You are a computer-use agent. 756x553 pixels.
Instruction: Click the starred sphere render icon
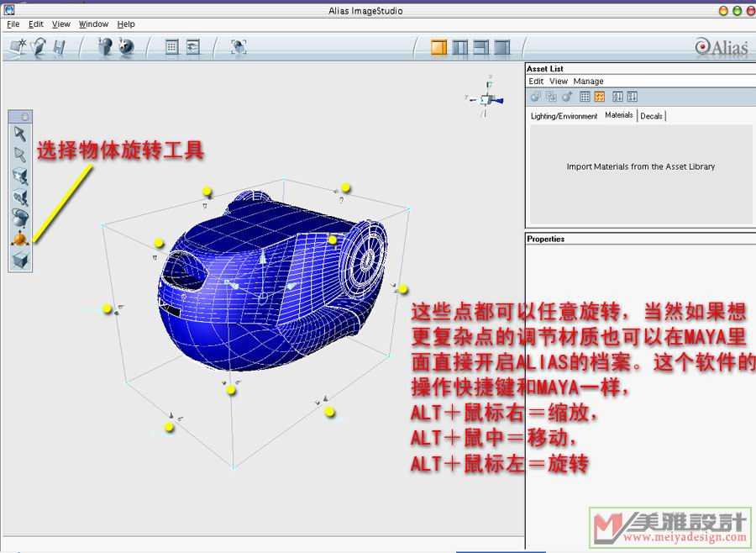click(127, 47)
